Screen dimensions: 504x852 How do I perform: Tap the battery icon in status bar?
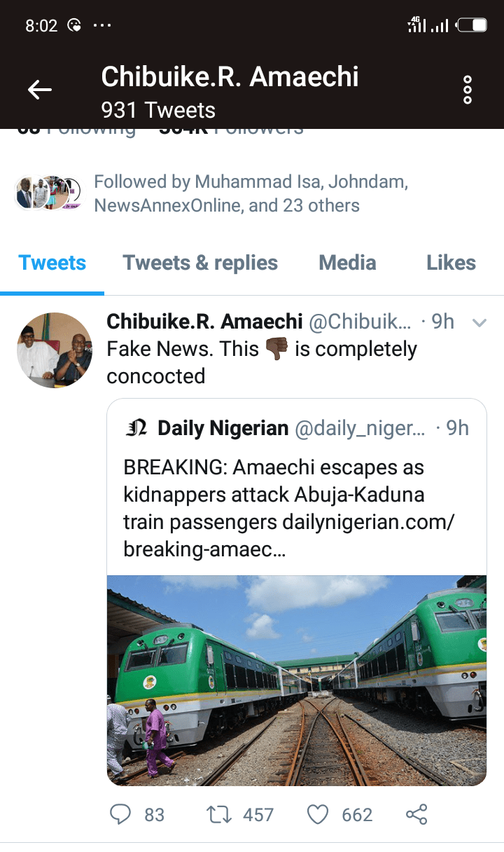472,26
